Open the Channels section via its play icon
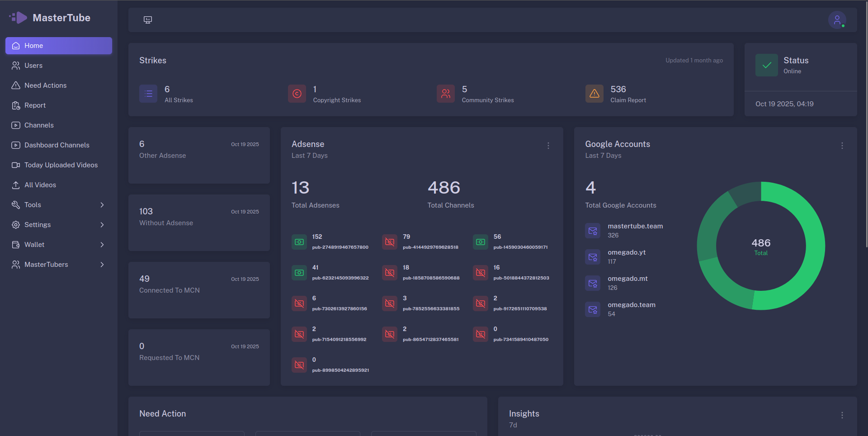This screenshot has width=868, height=436. coord(15,125)
